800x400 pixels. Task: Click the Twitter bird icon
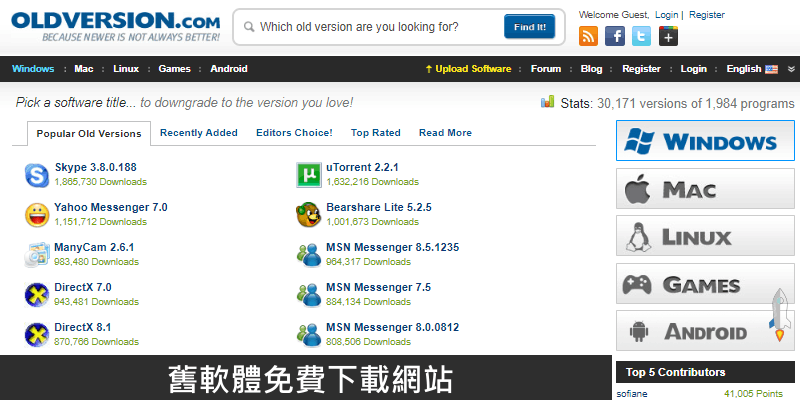point(642,36)
